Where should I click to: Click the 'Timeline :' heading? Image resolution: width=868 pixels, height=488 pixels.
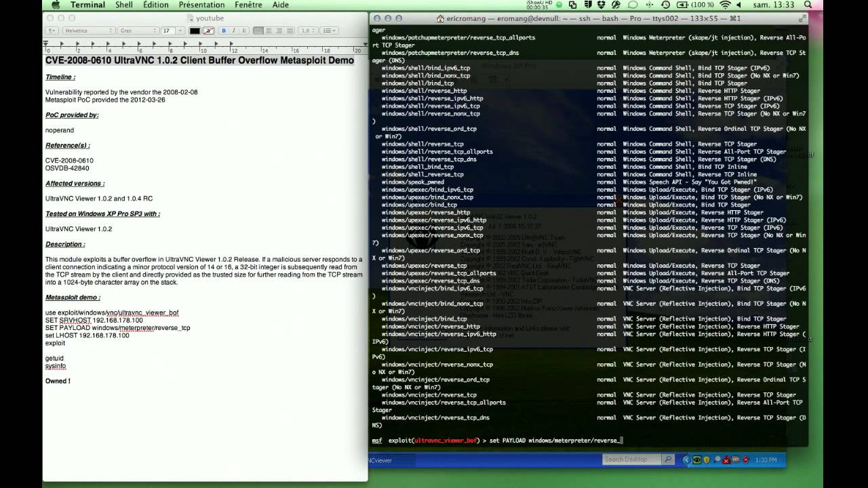[x=60, y=77]
